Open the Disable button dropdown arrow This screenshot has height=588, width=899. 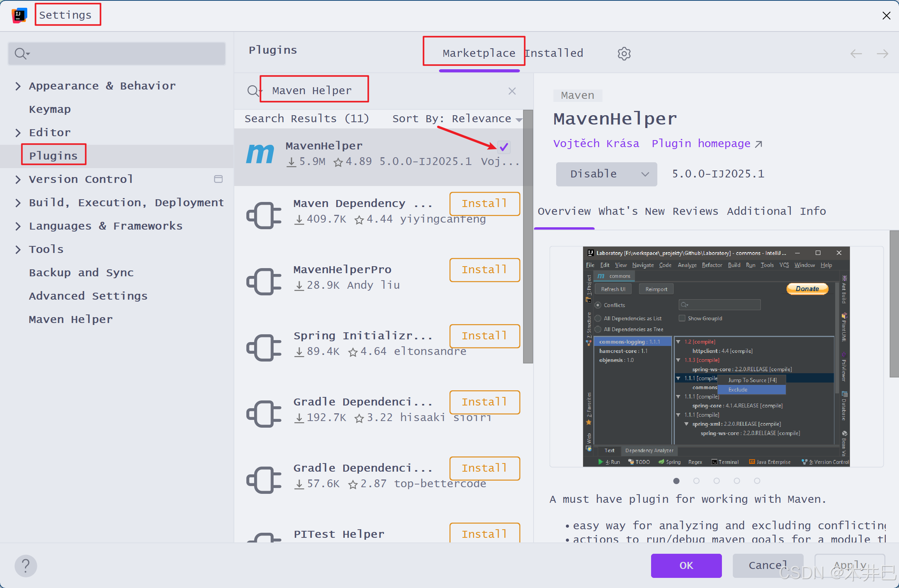[x=645, y=174]
